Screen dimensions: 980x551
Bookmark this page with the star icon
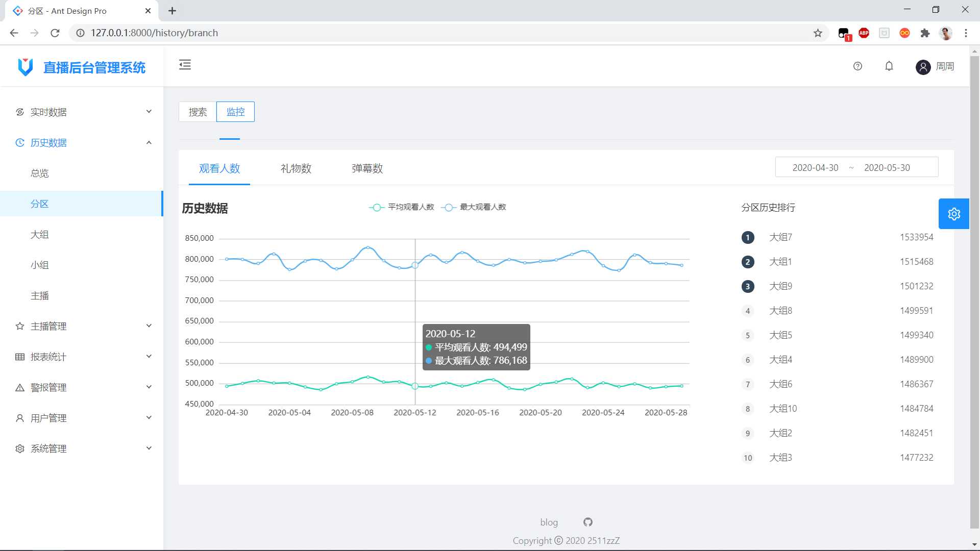point(818,33)
